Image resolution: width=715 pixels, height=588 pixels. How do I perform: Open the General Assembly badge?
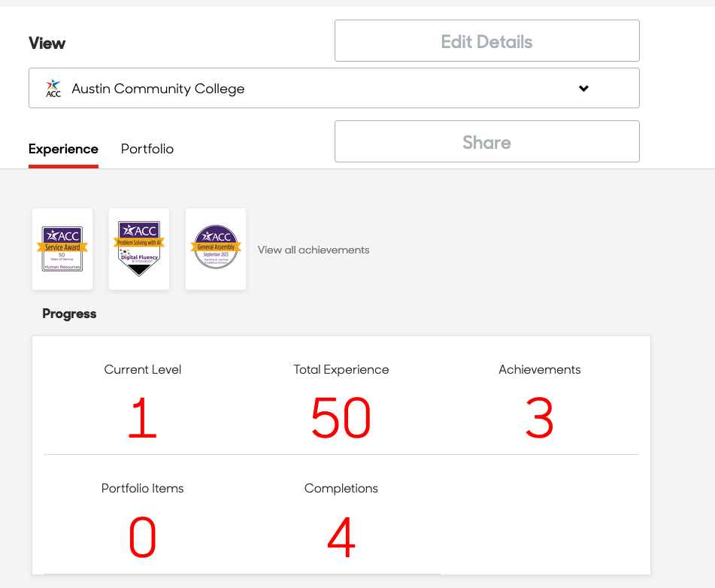pos(216,249)
